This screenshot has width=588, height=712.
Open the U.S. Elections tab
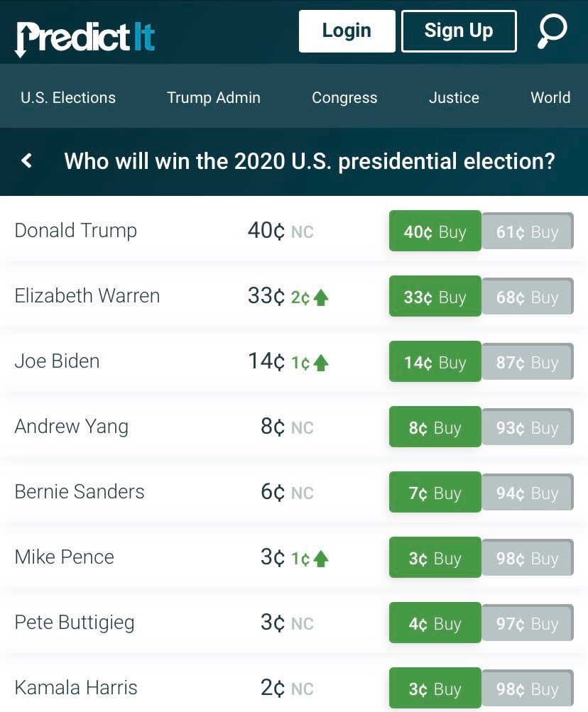68,97
